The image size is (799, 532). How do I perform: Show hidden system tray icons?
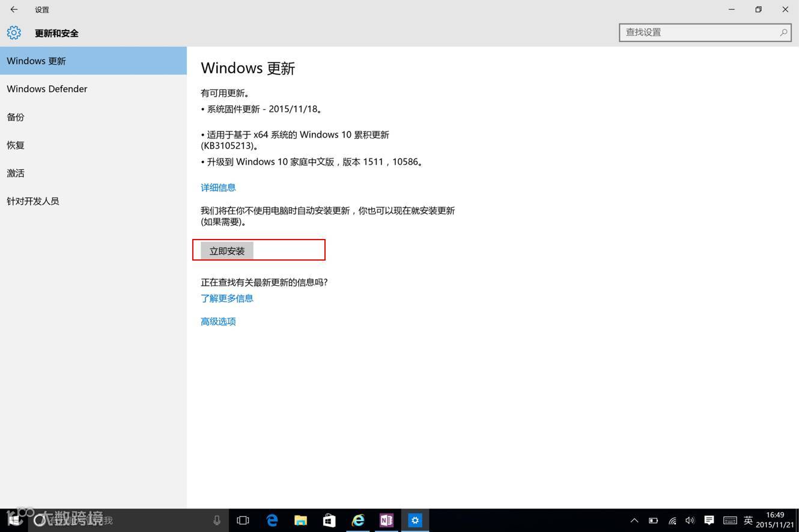634,521
